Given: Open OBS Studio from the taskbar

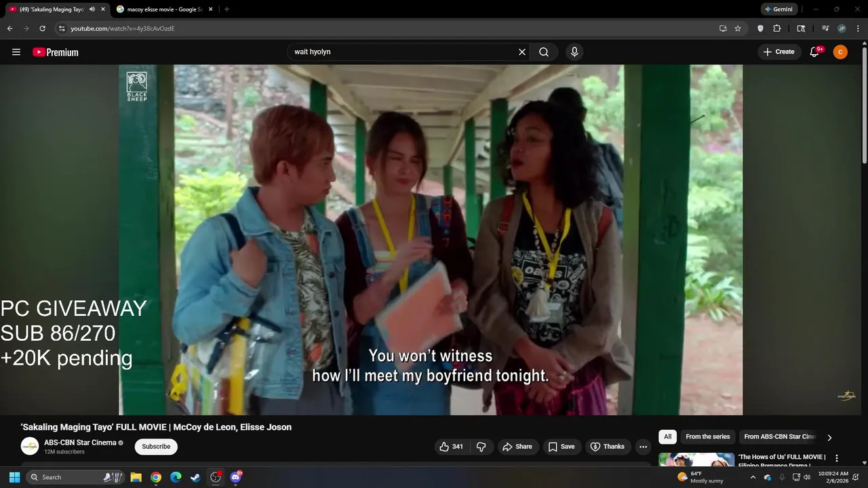Looking at the screenshot, I should click(216, 477).
